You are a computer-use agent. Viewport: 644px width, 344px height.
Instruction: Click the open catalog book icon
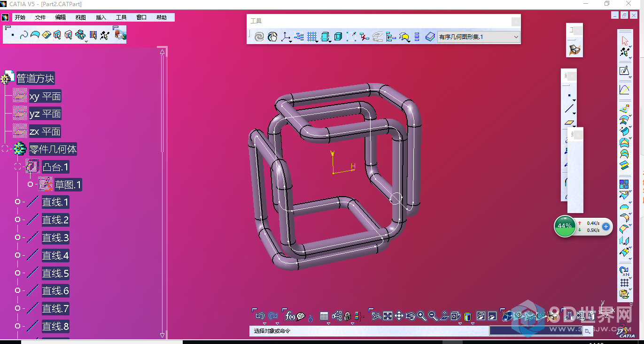(430, 37)
